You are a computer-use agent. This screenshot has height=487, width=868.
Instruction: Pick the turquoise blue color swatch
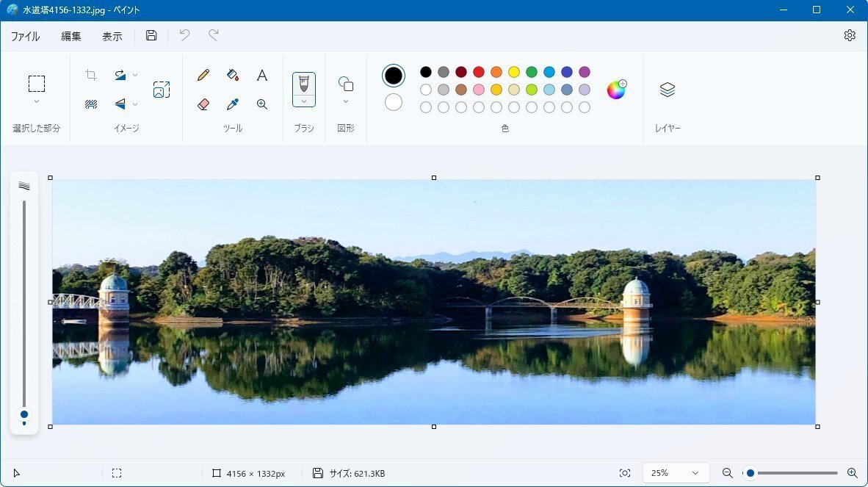[549, 72]
